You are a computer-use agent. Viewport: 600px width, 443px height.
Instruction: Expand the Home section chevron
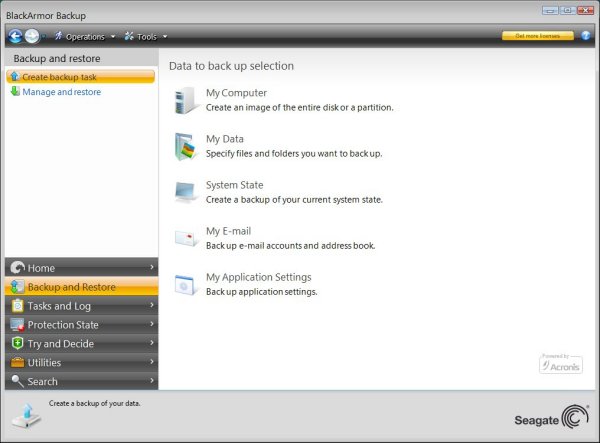tap(152, 267)
